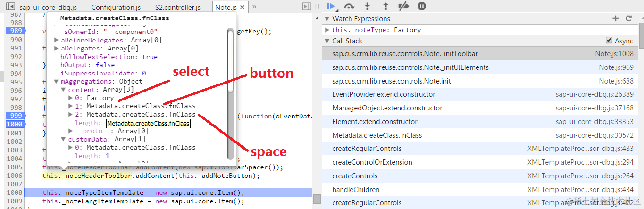Image resolution: width=644 pixels, height=209 pixels.
Task: Step into the next function call
Action: [x=368, y=6]
